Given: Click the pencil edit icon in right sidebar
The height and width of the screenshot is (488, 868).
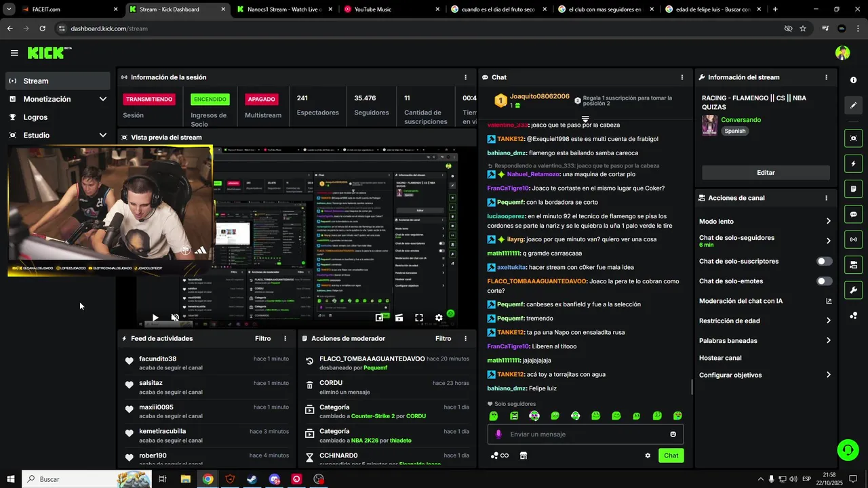Looking at the screenshot, I should click(x=853, y=105).
